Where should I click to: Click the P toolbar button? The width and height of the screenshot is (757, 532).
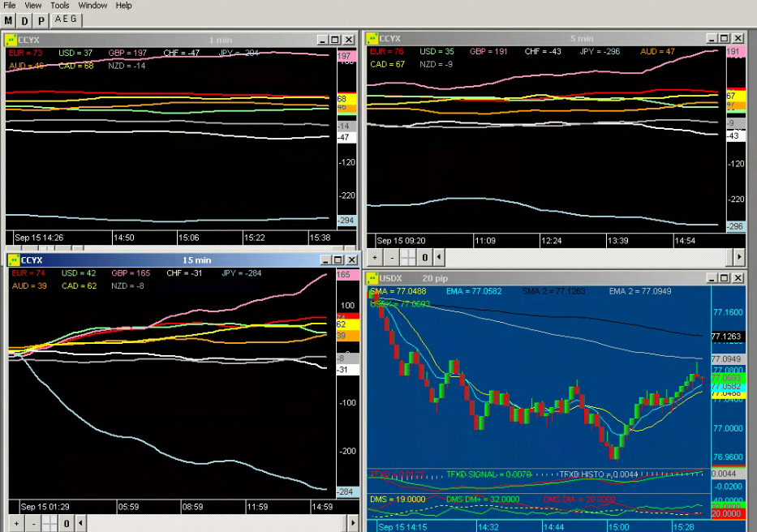pyautogui.click(x=41, y=21)
